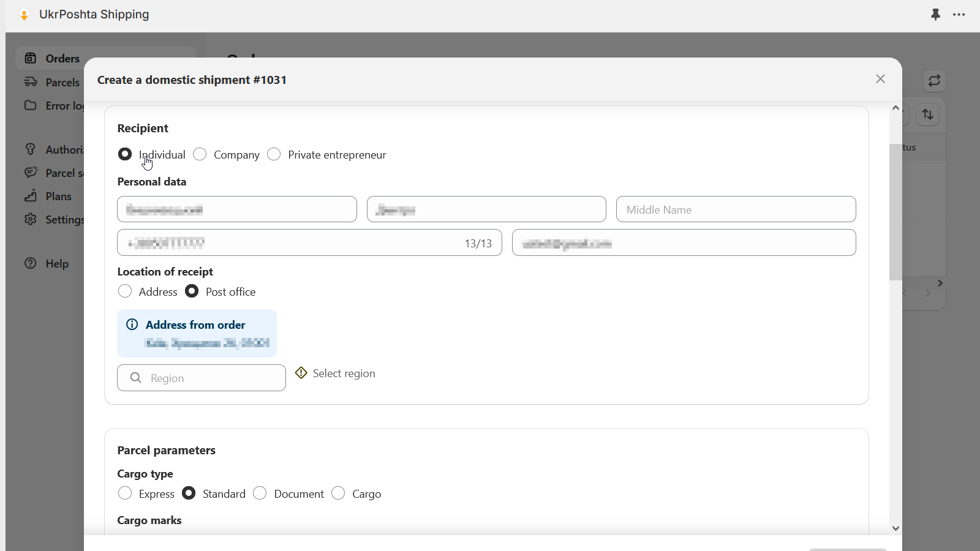Expand the sort order control

point(928,114)
